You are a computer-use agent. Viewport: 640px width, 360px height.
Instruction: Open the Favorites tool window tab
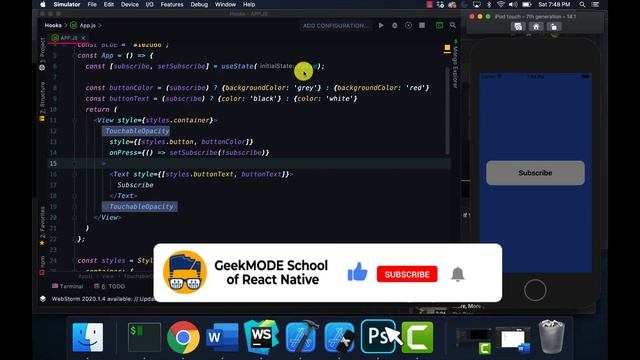pyautogui.click(x=42, y=226)
